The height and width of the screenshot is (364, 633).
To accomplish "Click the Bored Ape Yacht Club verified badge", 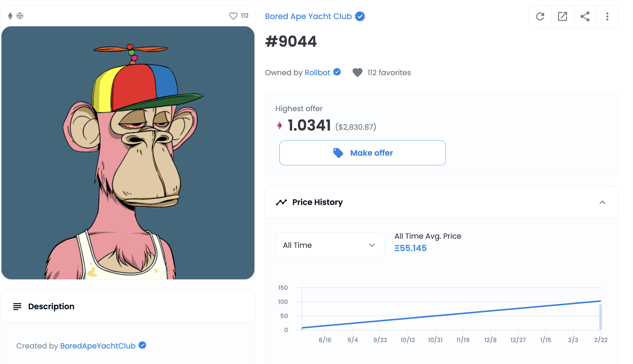I will (360, 16).
